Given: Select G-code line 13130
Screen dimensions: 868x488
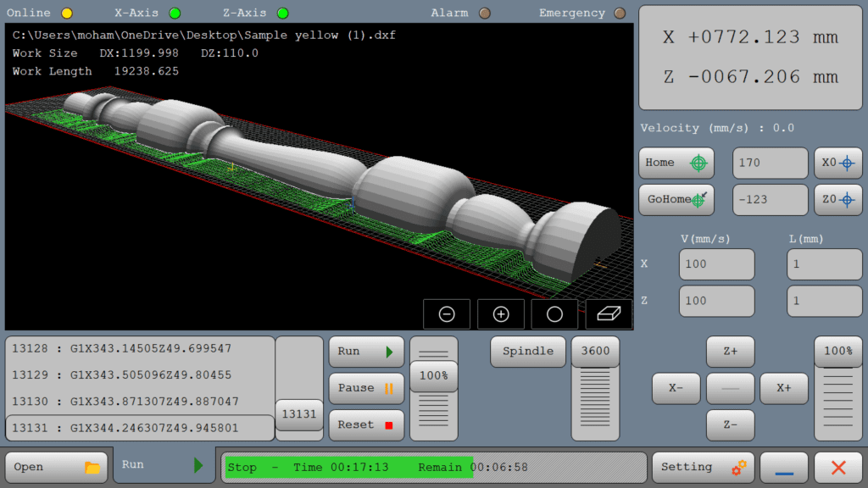Looking at the screenshot, I should pos(140,402).
